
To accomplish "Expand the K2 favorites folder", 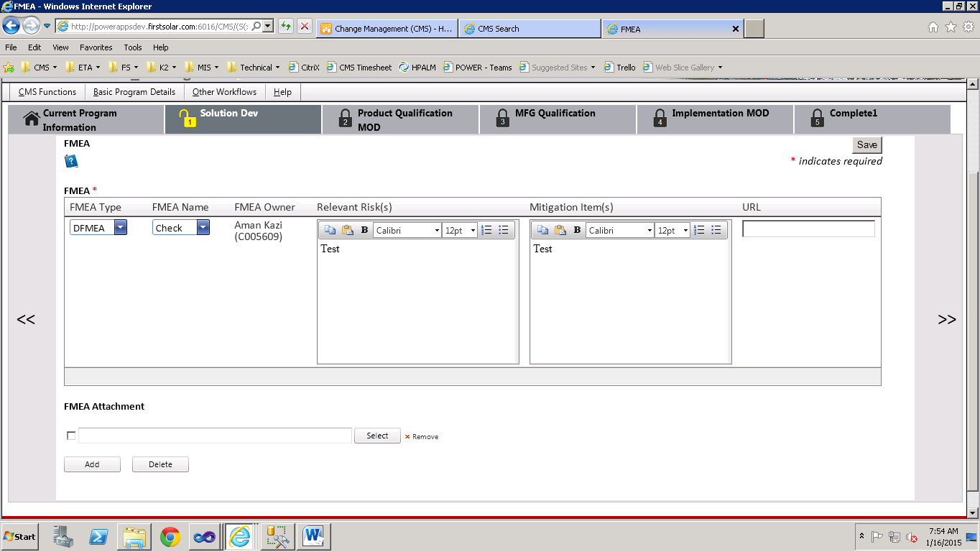I will tap(161, 68).
